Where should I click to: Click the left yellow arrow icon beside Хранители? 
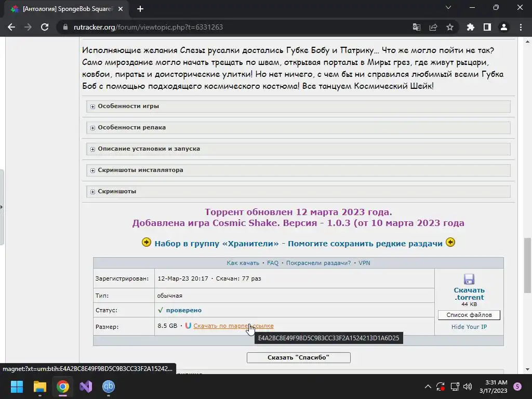pyautogui.click(x=146, y=242)
